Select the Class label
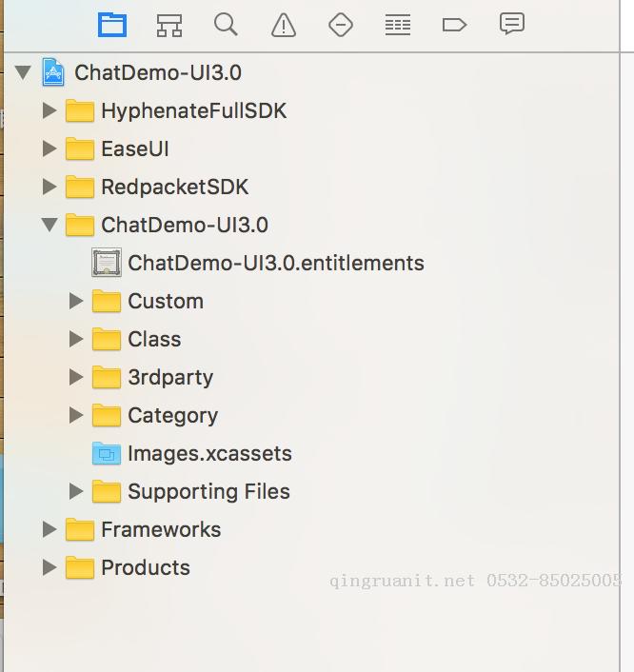The height and width of the screenshot is (672, 634). (x=154, y=339)
